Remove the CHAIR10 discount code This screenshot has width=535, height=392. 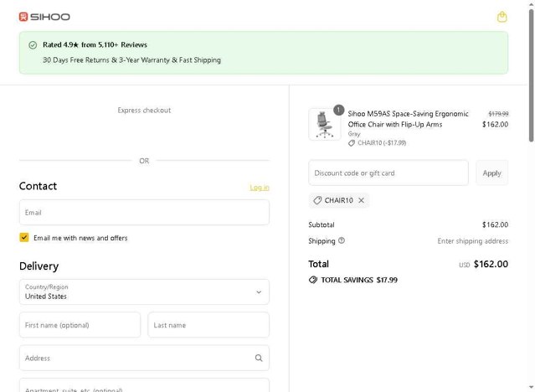pyautogui.click(x=362, y=200)
